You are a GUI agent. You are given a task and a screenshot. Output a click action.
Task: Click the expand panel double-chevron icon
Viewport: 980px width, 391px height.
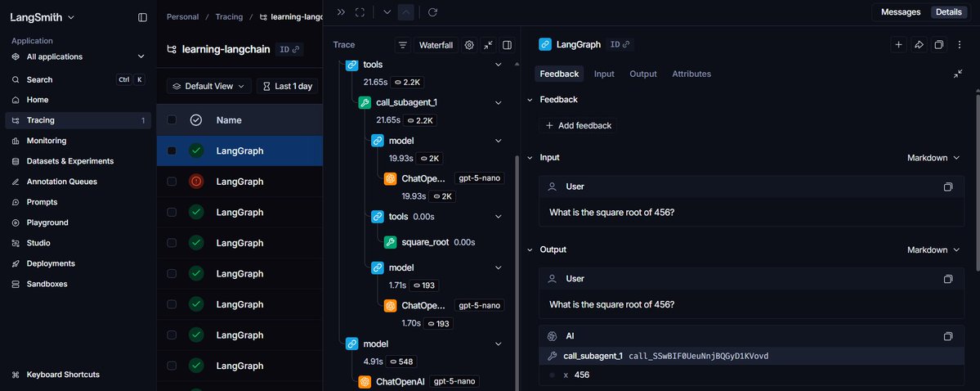click(x=341, y=12)
